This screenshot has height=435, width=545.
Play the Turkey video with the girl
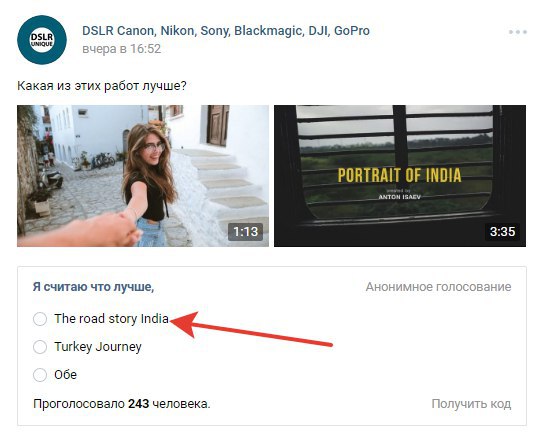143,176
